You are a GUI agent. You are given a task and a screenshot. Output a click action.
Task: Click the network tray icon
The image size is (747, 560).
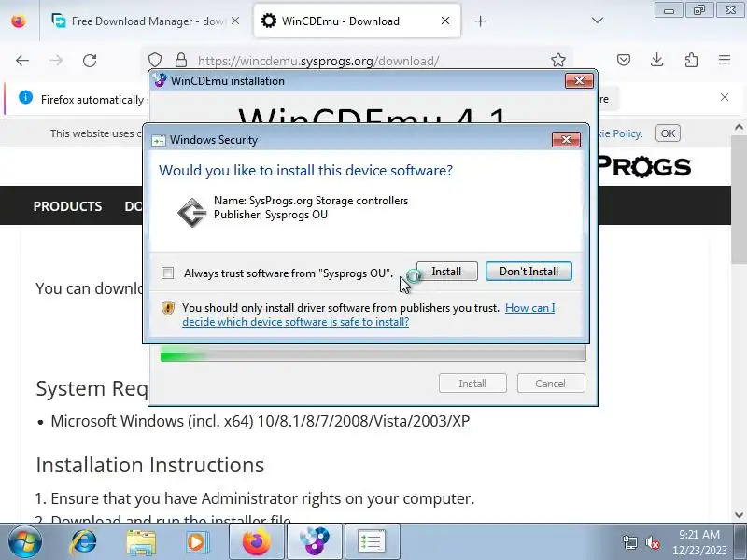pos(629,542)
